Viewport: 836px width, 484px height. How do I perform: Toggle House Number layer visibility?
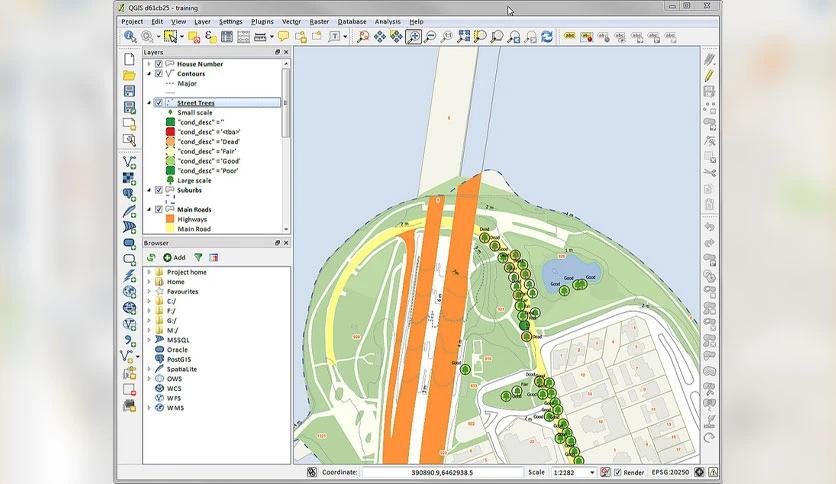click(158, 63)
